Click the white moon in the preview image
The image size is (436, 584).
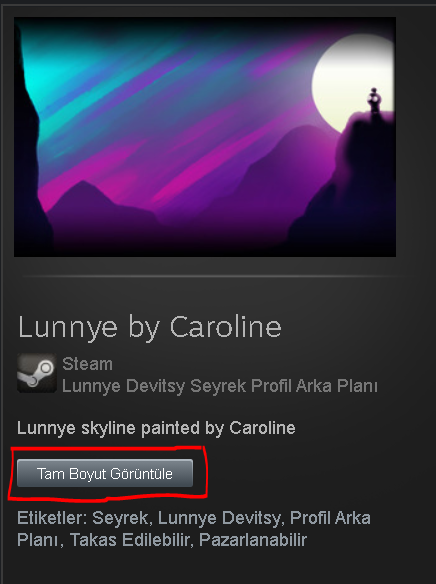coord(350,82)
